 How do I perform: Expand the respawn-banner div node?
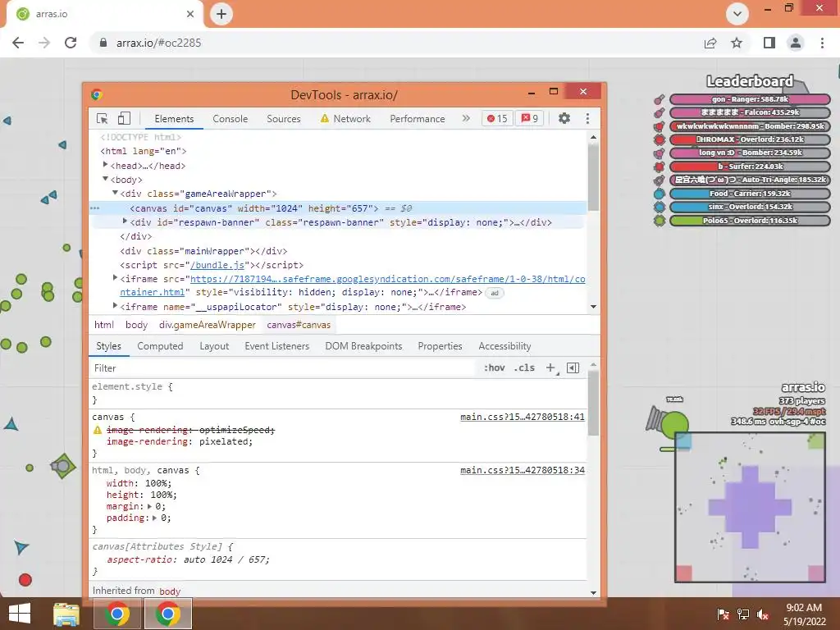click(x=125, y=221)
